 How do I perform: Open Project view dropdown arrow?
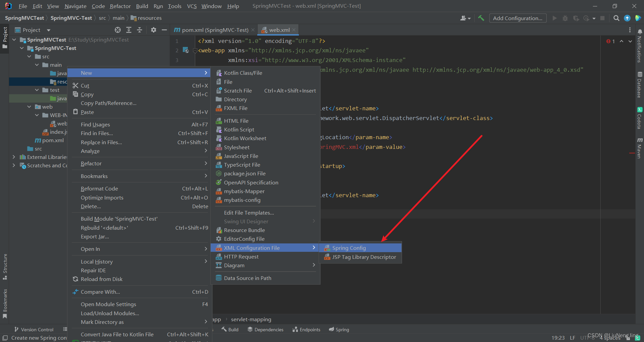[49, 30]
